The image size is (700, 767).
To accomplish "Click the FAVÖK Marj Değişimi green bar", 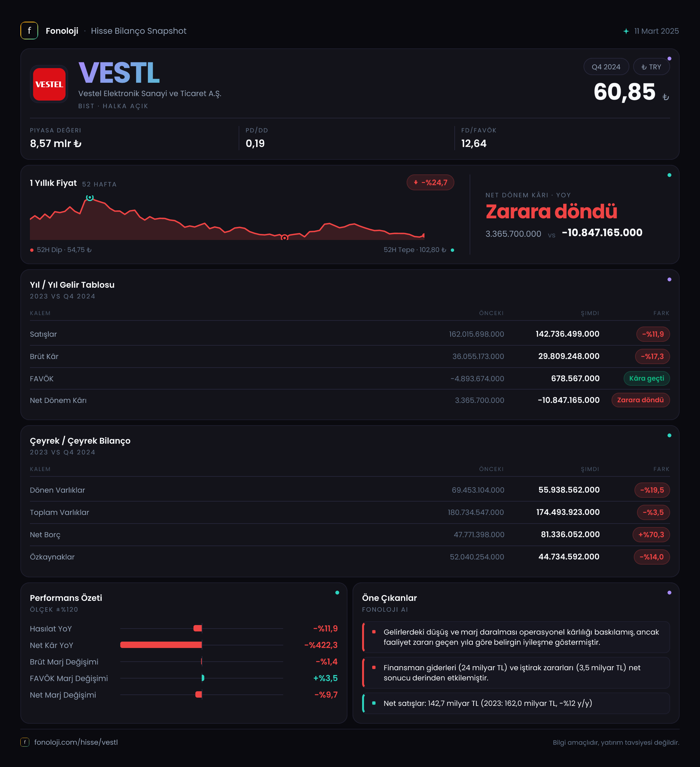I will pyautogui.click(x=203, y=678).
